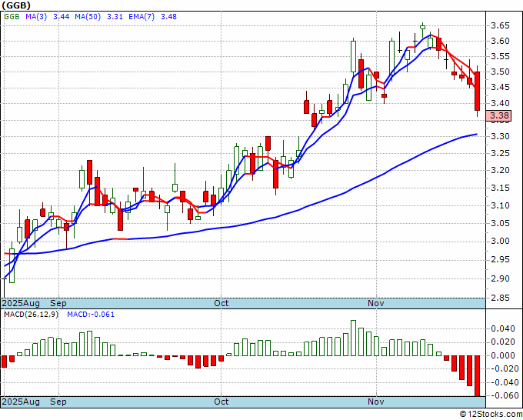The image size is (523, 420).
Task: Select the MA(50) legend label
Action: tap(88, 16)
